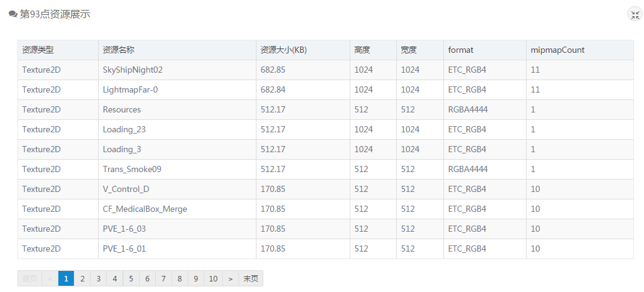Select the LightmapFar-0 resource name
This screenshot has width=644, height=292.
(x=130, y=89)
